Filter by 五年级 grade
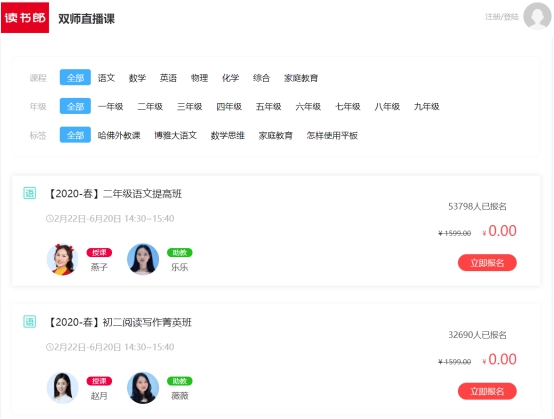This screenshot has height=419, width=554. (269, 106)
